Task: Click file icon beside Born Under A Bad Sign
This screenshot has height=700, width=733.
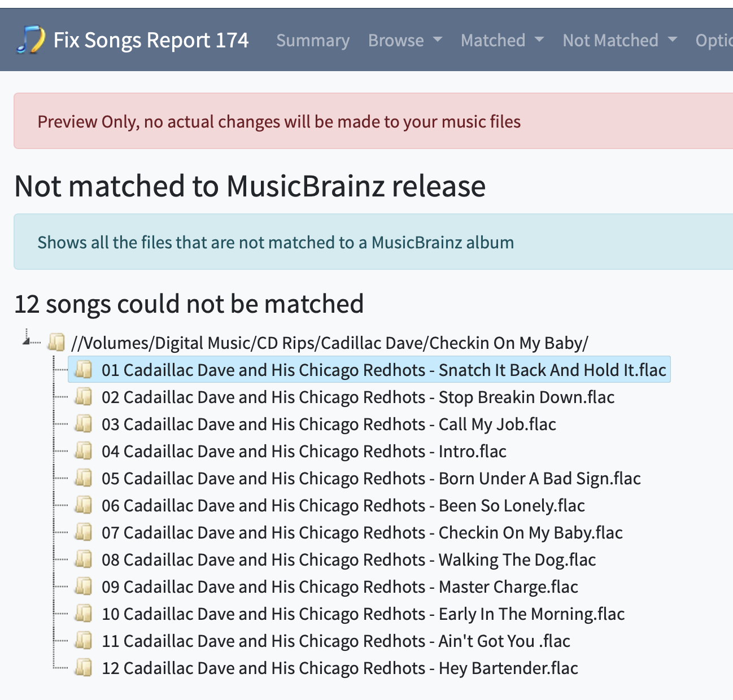Action: click(84, 478)
